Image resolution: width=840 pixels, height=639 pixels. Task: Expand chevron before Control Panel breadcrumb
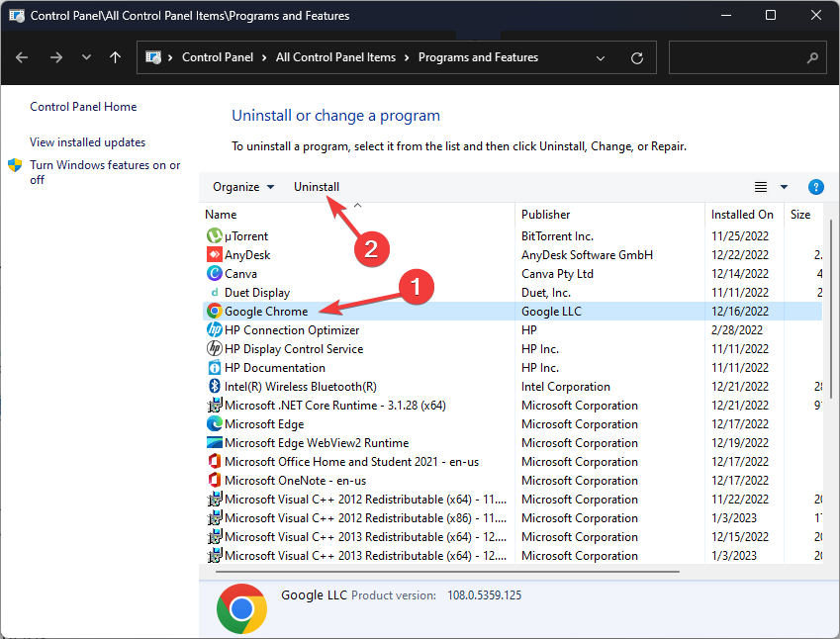tap(170, 57)
